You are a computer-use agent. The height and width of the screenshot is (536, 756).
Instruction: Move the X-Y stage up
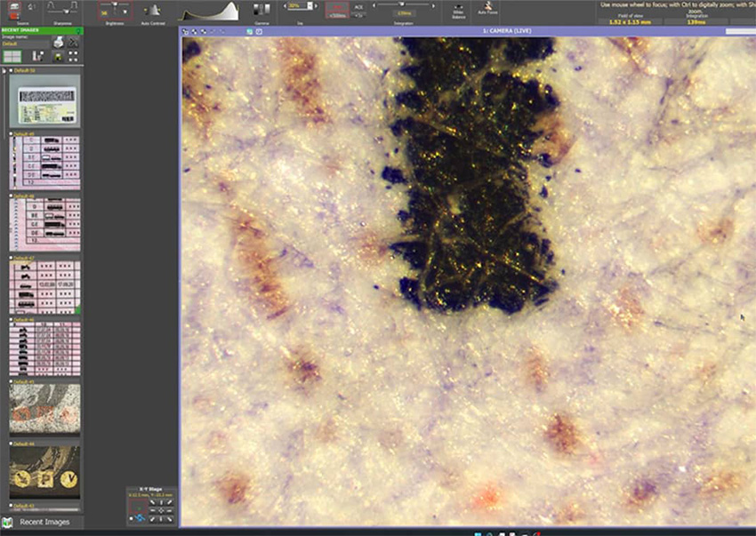pyautogui.click(x=161, y=502)
